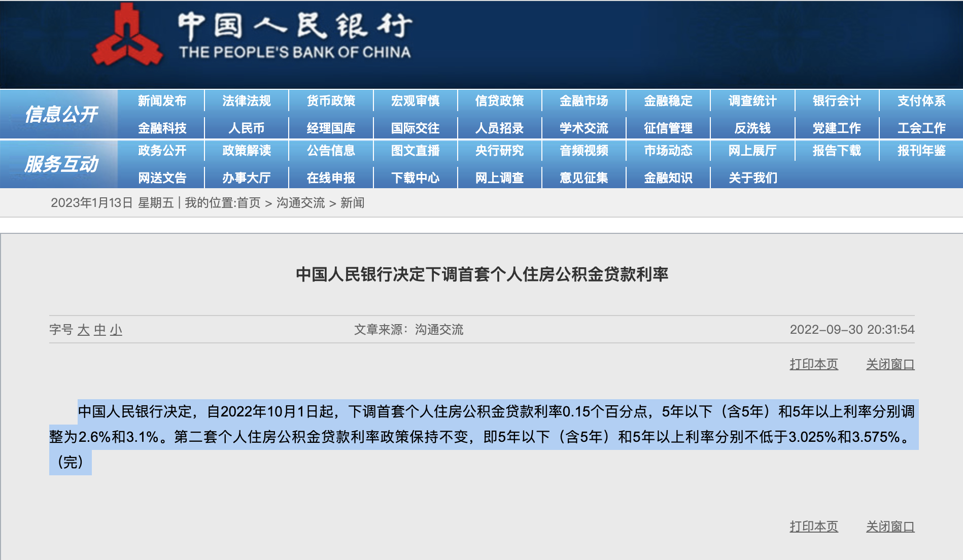Open 法律法规 menu item
Viewport: 963px width, 560px height.
click(247, 101)
